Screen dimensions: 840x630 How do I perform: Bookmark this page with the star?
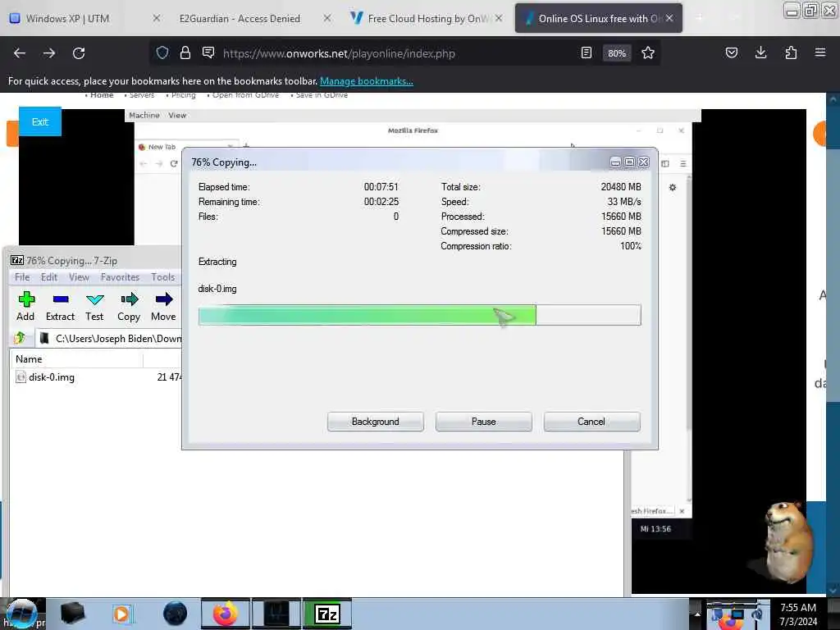[x=648, y=52]
